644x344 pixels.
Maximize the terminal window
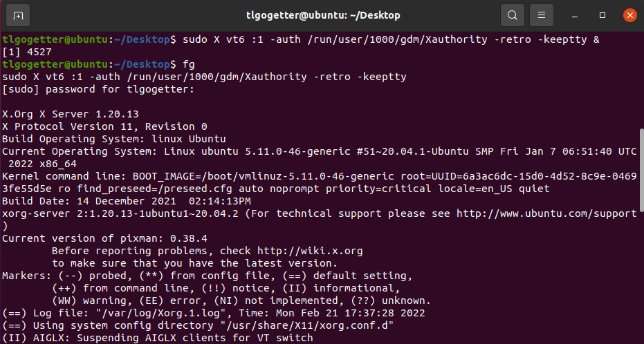click(x=602, y=16)
